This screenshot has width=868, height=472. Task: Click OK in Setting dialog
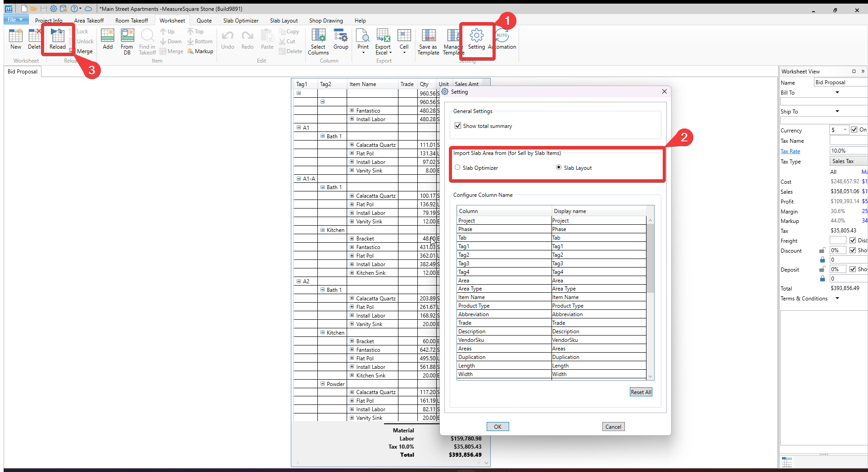497,427
